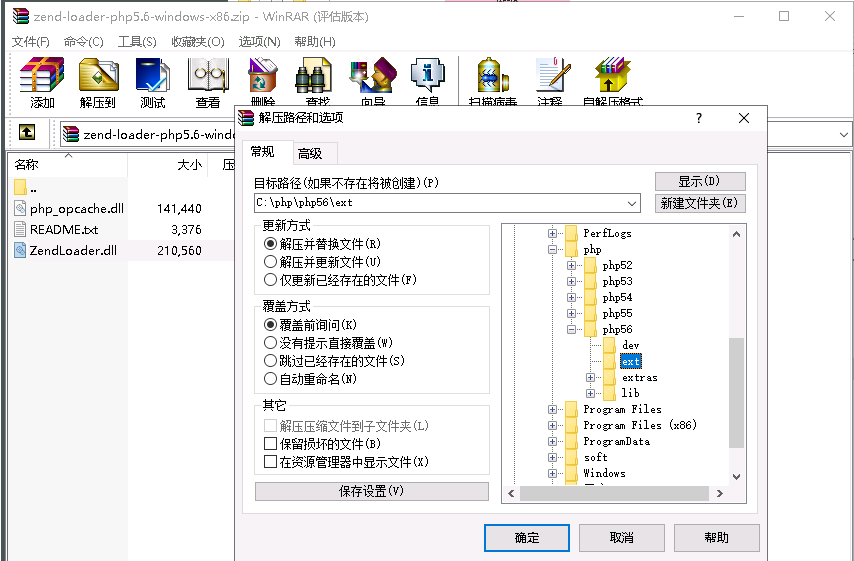Click the 新建文件夹 button
854x561 pixels.
tap(700, 203)
